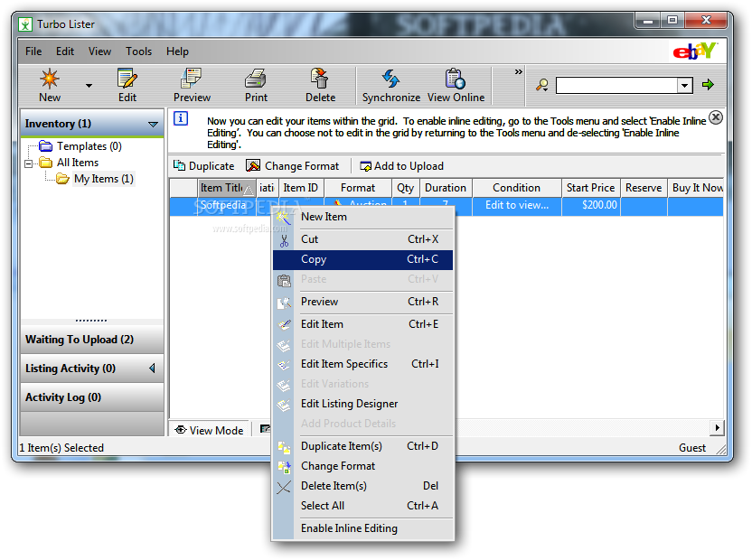The image size is (752, 560).
Task: Expand the Listing Activity arrow
Action: (153, 369)
